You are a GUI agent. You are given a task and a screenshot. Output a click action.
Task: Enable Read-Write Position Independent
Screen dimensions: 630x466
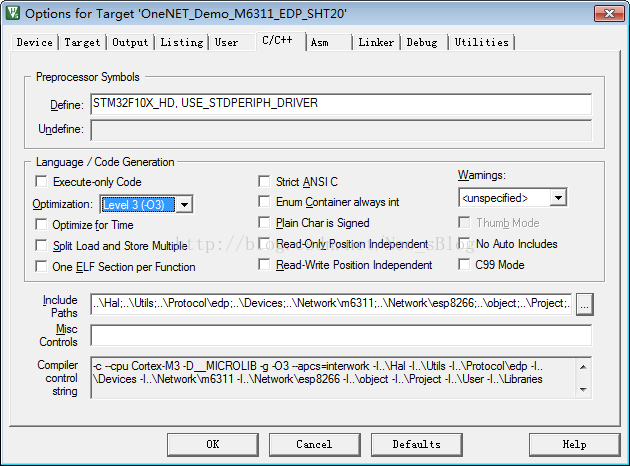tap(264, 264)
